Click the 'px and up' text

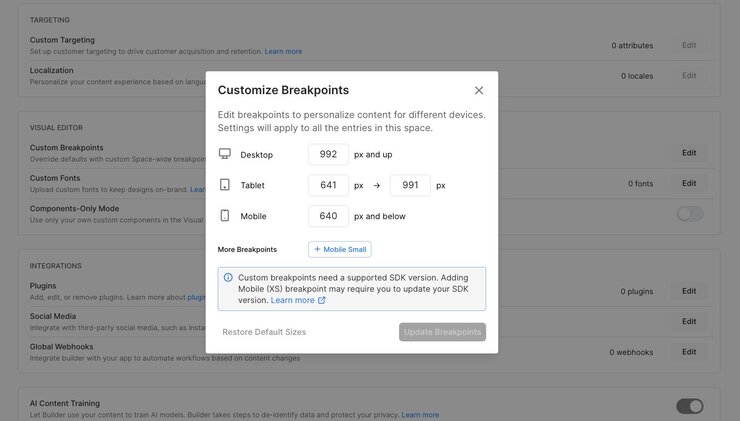[373, 154]
